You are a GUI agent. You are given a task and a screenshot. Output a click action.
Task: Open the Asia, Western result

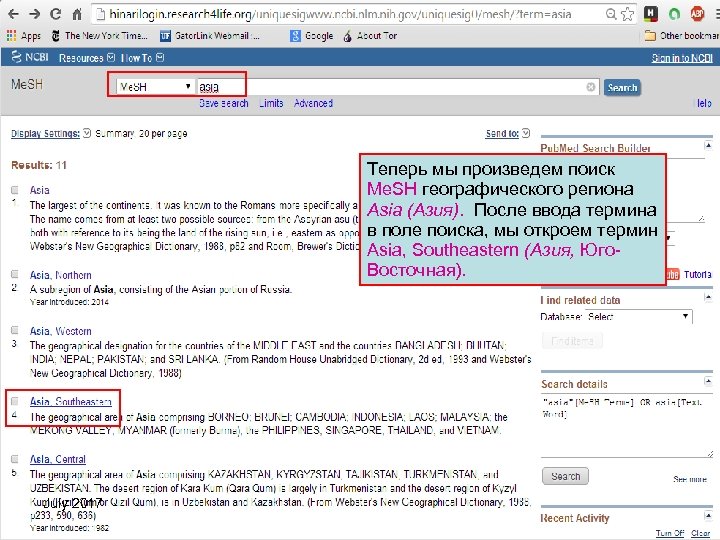coord(61,331)
